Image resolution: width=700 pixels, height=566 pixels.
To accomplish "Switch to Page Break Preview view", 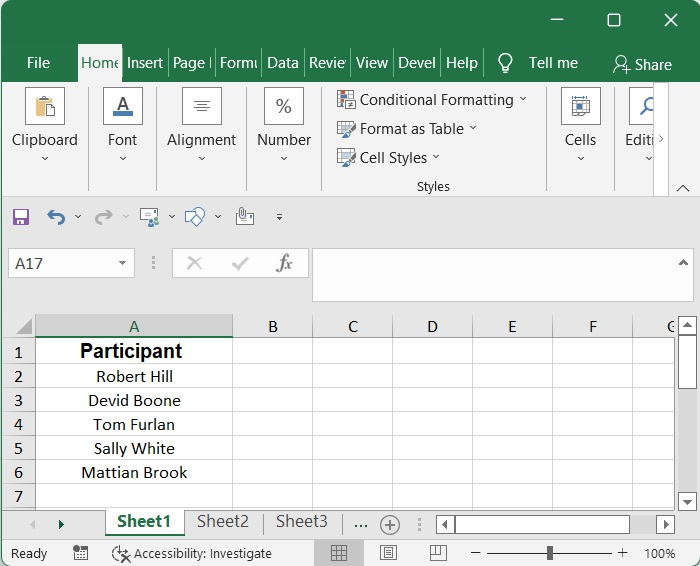I will point(437,553).
